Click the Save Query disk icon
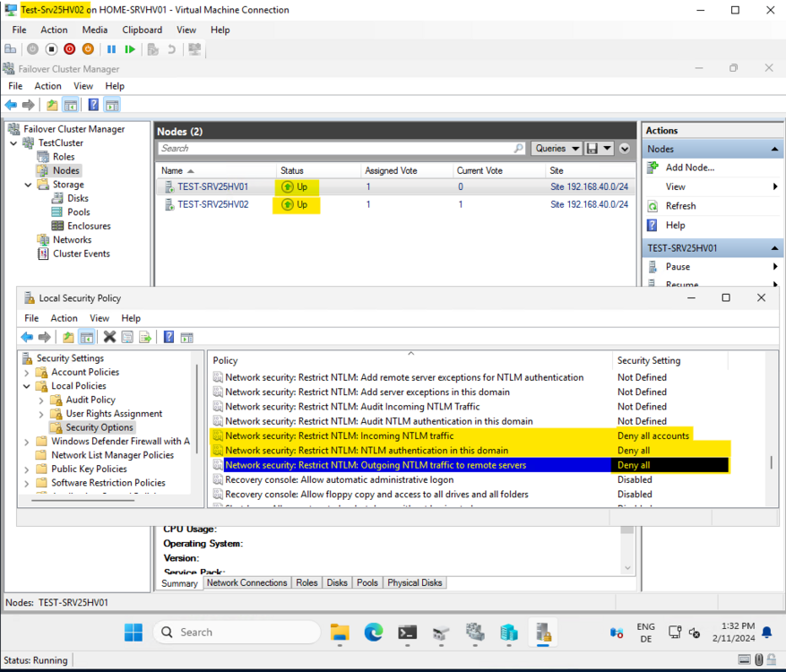The height and width of the screenshot is (672, 786). tap(592, 149)
